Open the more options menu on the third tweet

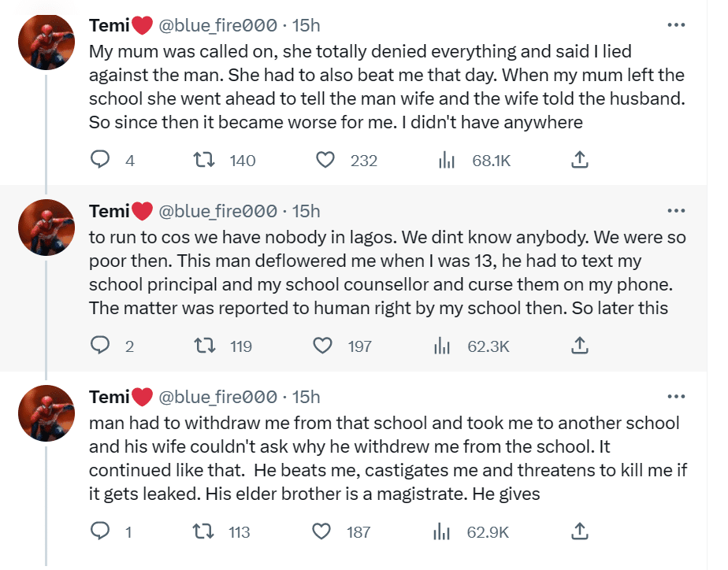pyautogui.click(x=676, y=396)
